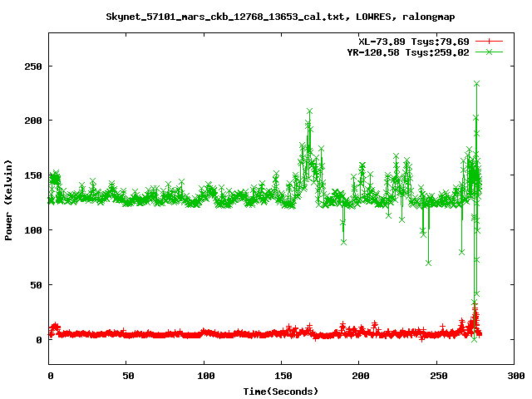Click the Time(Seconds) axis label
This screenshot has width=532, height=399.
click(281, 392)
